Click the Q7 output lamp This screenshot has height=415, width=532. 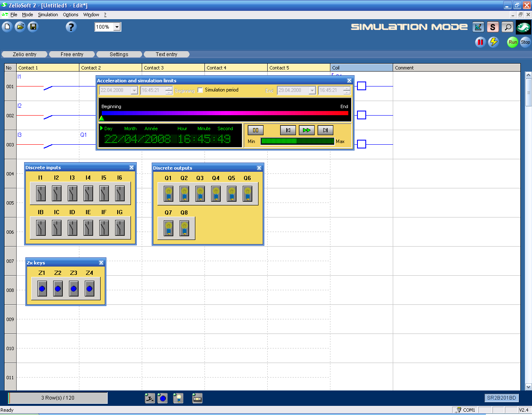click(168, 228)
